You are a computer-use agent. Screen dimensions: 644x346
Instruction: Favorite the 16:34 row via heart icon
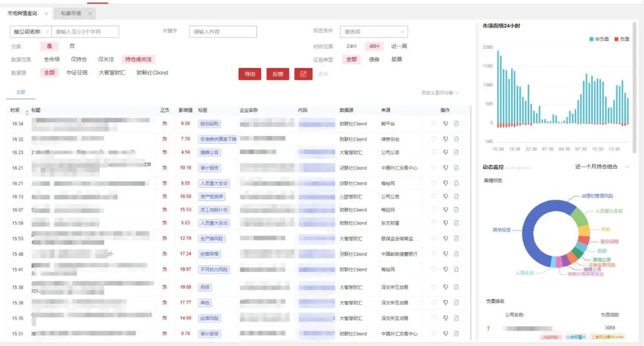click(434, 123)
